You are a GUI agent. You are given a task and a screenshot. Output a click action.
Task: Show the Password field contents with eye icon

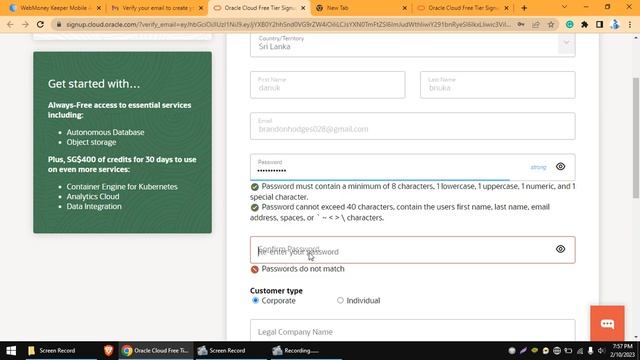coord(560,167)
